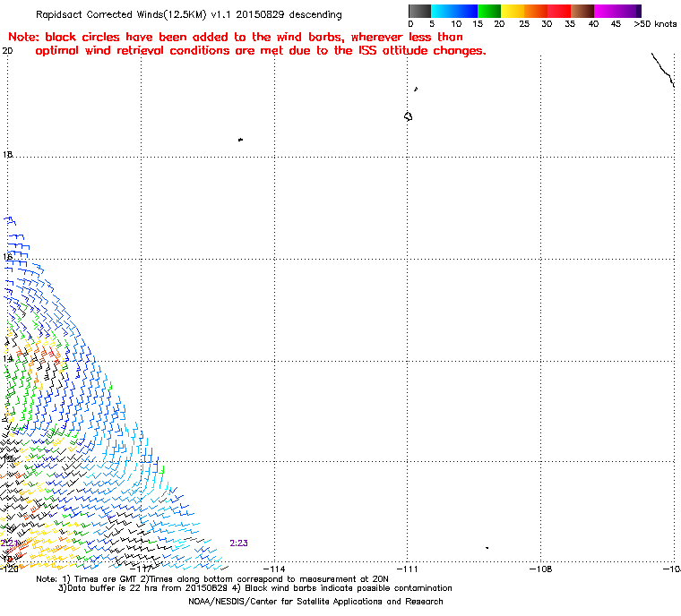This screenshot has width=681, height=616.
Task: Click the "35" label under color scale
Action: tap(570, 24)
